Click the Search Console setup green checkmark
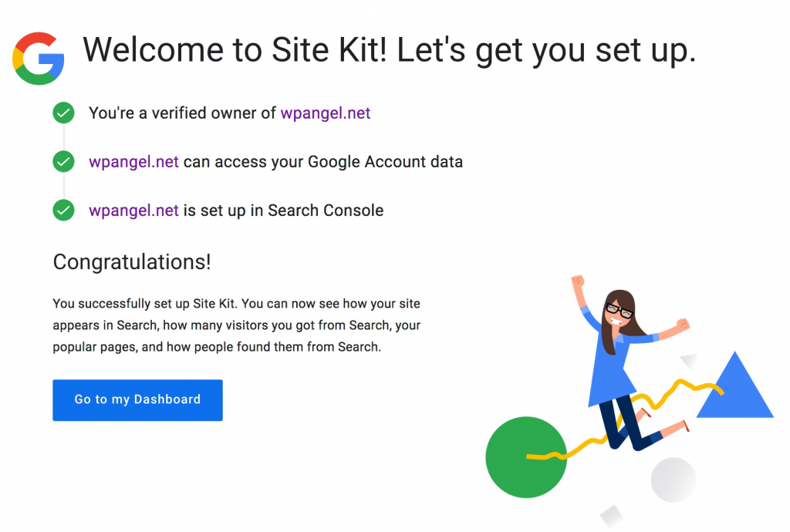Viewport: 790px width, 532px height. pos(63,210)
